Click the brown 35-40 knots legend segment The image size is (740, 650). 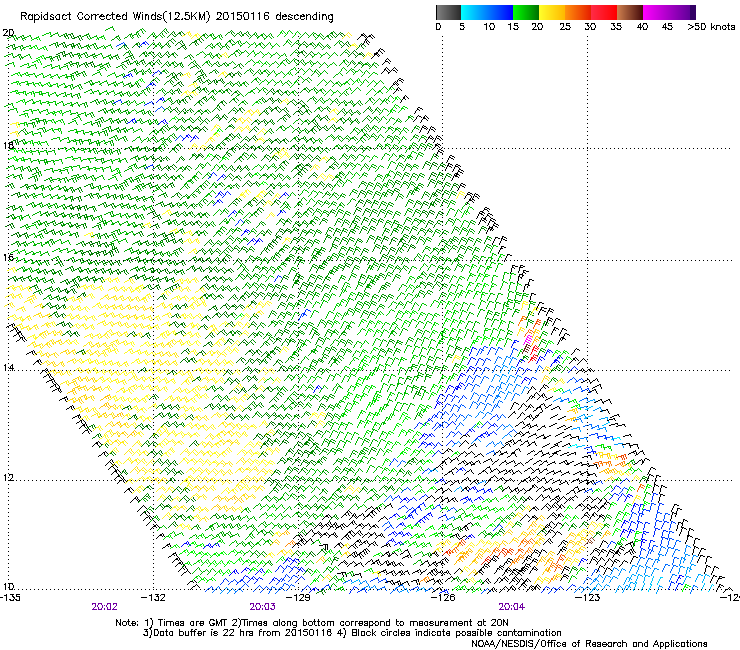[x=630, y=12]
